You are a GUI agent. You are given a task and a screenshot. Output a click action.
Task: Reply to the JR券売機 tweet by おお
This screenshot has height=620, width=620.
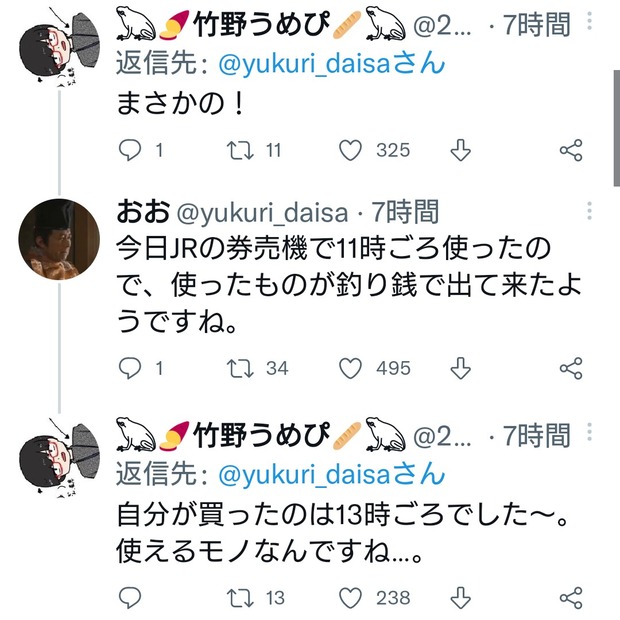tap(130, 368)
